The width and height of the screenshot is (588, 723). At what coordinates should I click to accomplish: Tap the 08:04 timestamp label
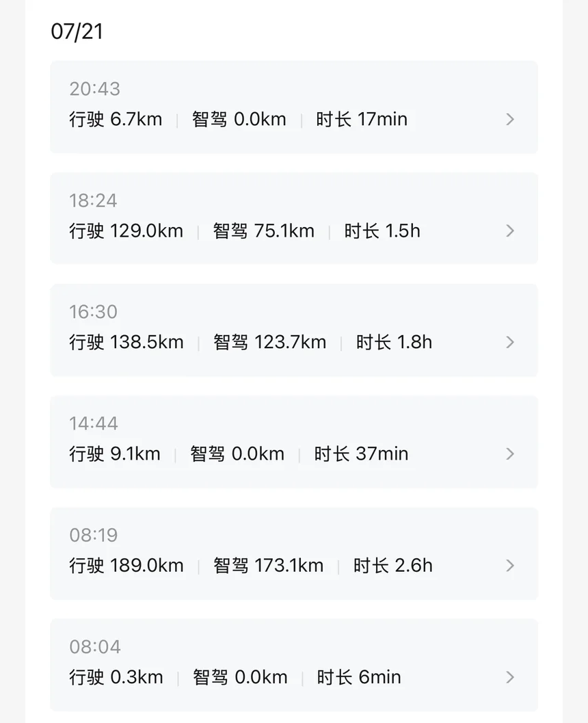point(95,646)
